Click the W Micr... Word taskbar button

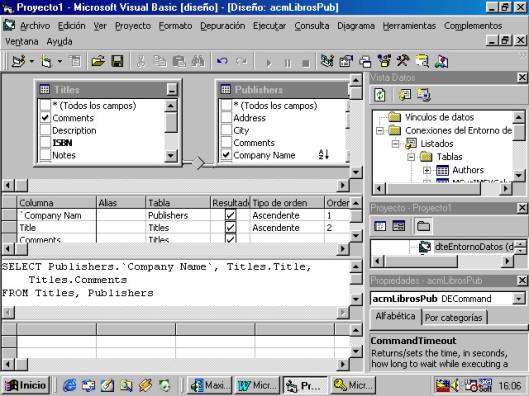(257, 385)
